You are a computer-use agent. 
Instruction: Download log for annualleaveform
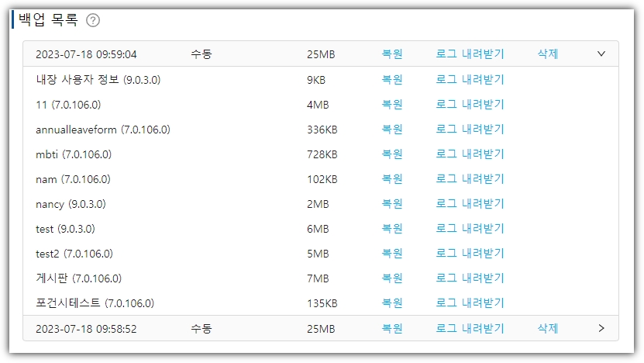pyautogui.click(x=470, y=129)
